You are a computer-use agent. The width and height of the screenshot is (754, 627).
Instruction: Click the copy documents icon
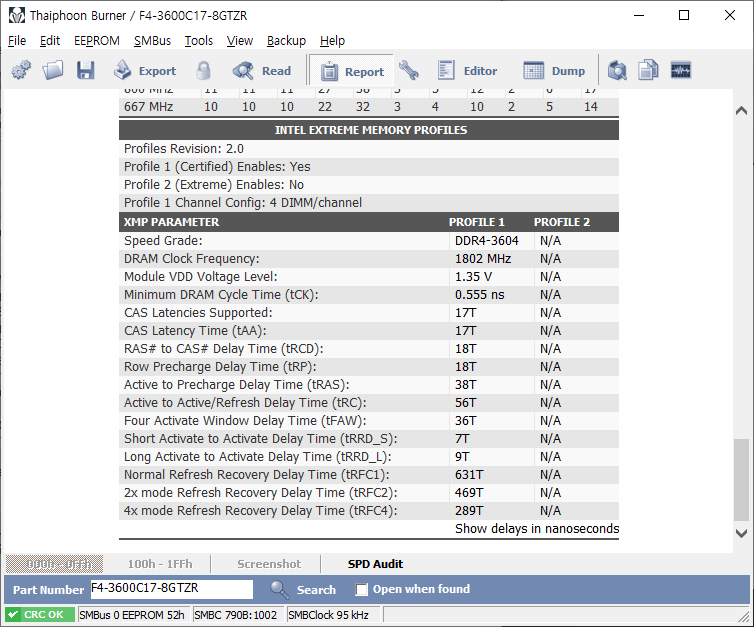pos(648,71)
